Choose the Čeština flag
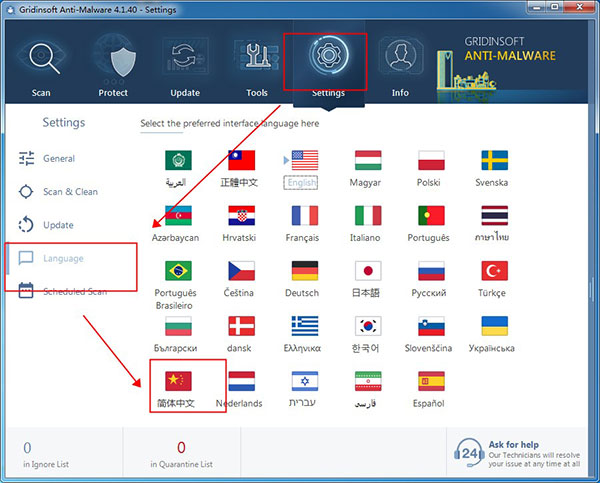This screenshot has height=483, width=600. click(x=241, y=271)
